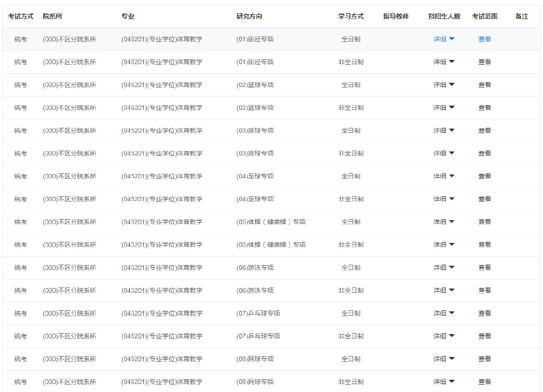Expand 详细 for full-time 乒乓球专项 row

[x=444, y=313]
